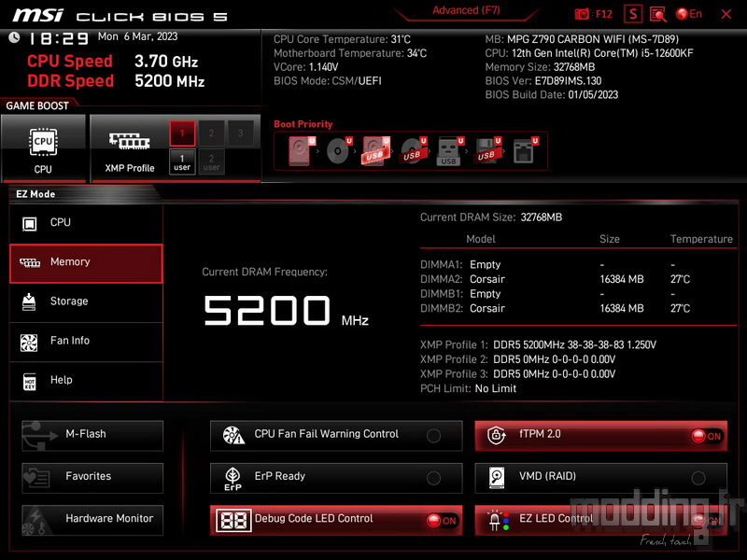
Task: Click the Fan Info fan icon
Action: (29, 343)
